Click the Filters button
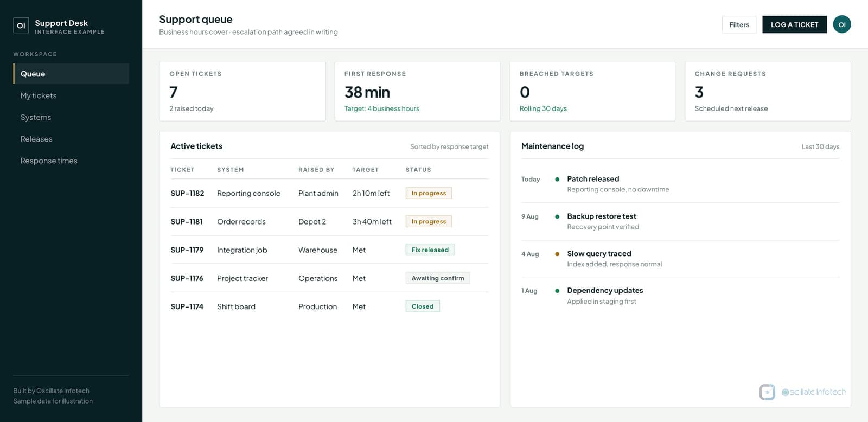Image resolution: width=868 pixels, height=422 pixels. pyautogui.click(x=739, y=24)
